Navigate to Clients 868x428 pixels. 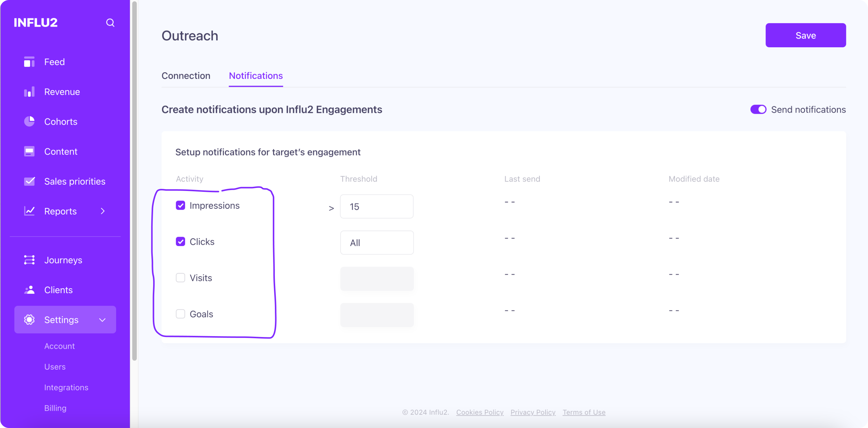pos(59,290)
